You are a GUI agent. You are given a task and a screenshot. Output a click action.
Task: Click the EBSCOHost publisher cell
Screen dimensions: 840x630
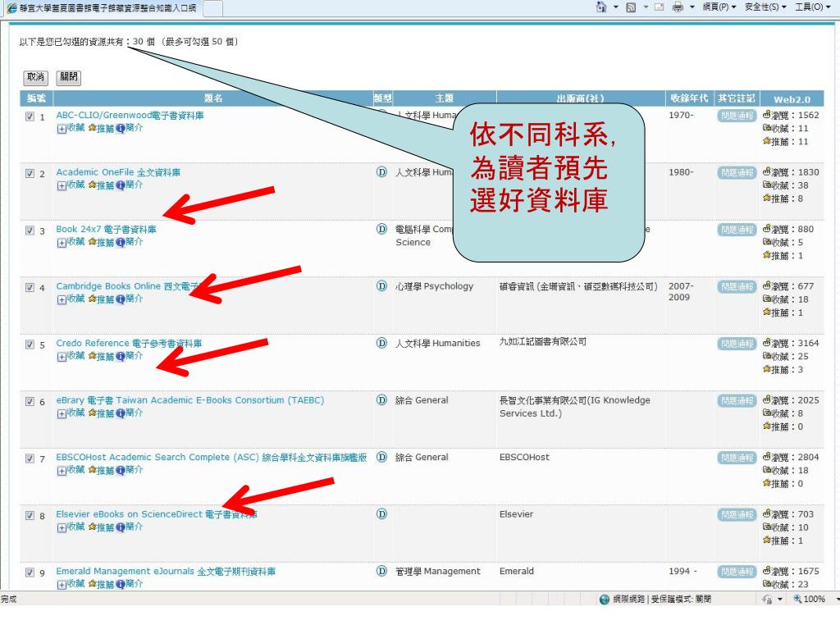point(524,457)
